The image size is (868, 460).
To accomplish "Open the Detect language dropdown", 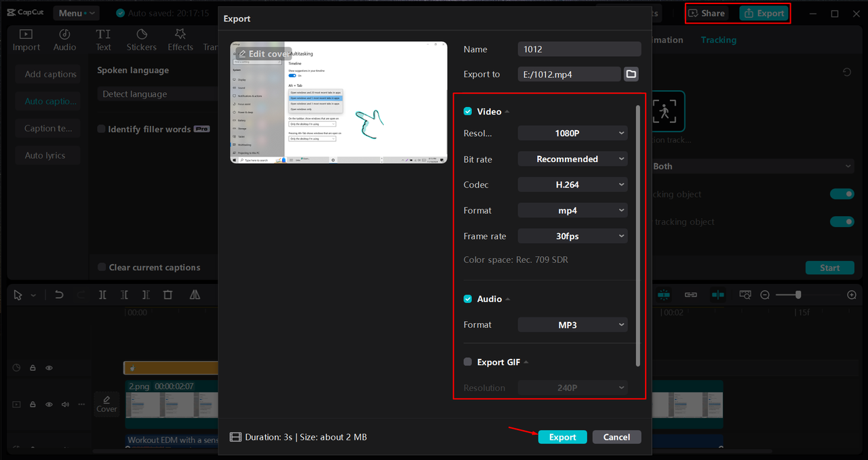I will pos(157,94).
